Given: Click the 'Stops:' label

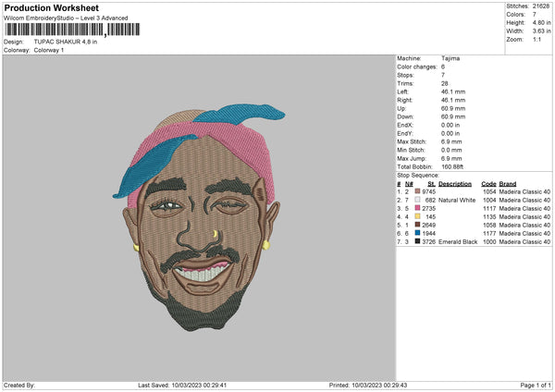Looking at the screenshot, I should pos(405,76).
